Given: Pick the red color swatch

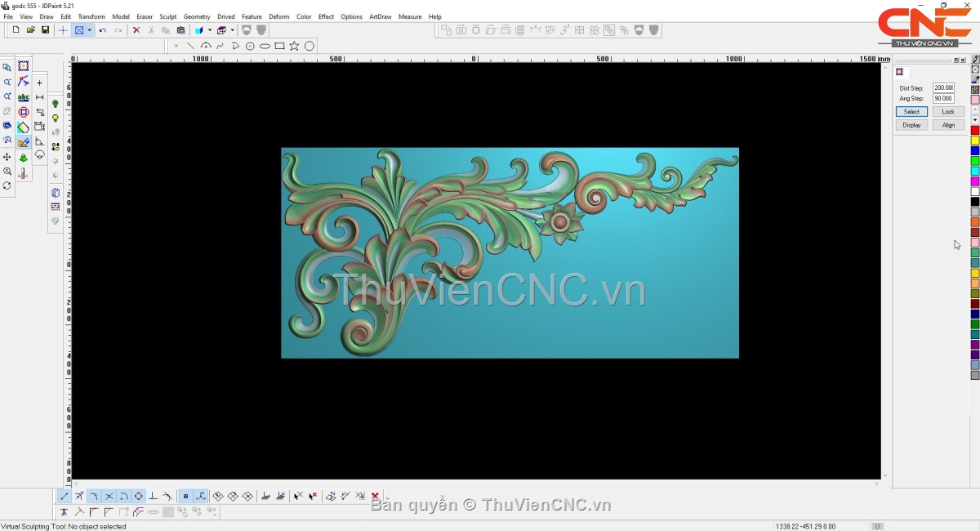Looking at the screenshot, I should pos(975,131).
